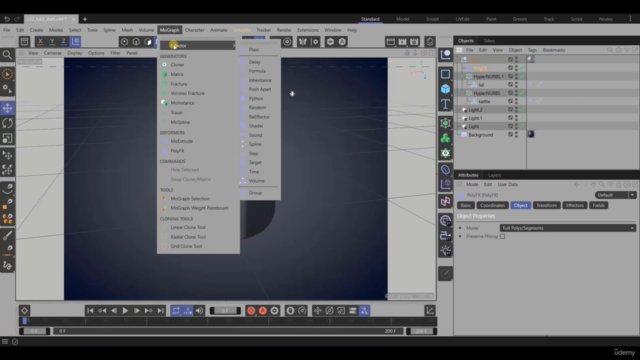Select the Move tool in left toolbar

[7, 108]
